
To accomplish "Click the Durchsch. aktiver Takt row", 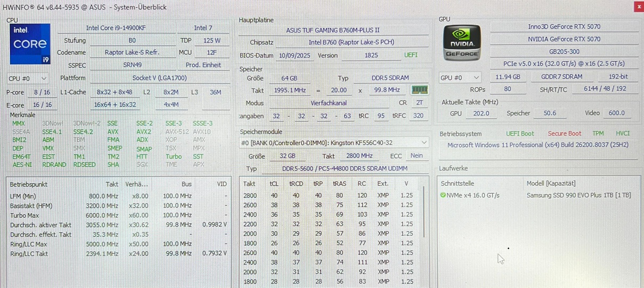I will 119,225.
